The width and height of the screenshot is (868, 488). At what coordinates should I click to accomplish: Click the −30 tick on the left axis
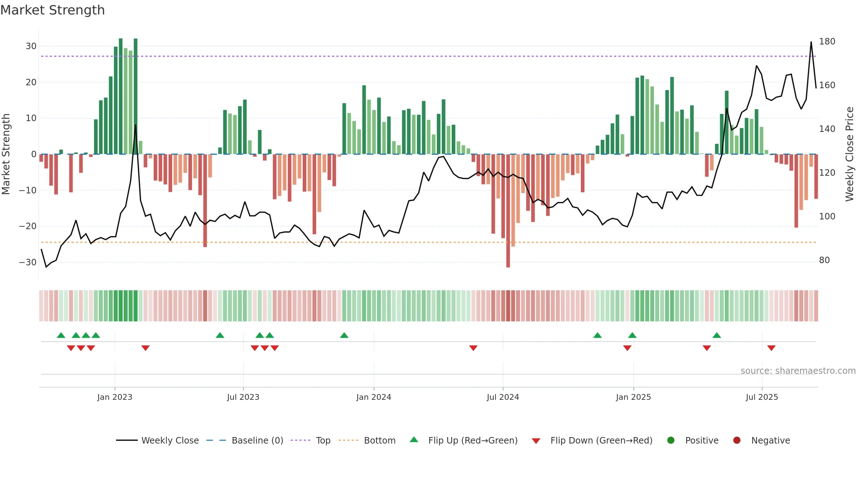click(x=28, y=262)
